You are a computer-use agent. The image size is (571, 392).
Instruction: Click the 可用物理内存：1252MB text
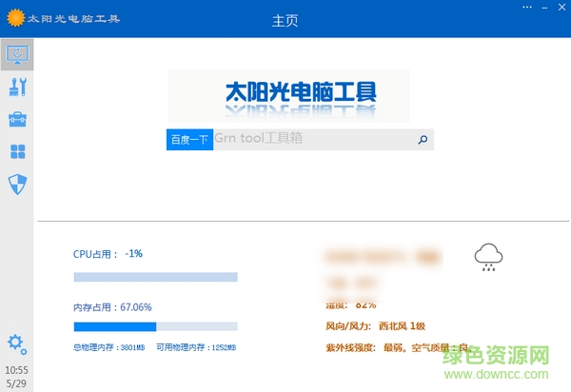pos(196,347)
